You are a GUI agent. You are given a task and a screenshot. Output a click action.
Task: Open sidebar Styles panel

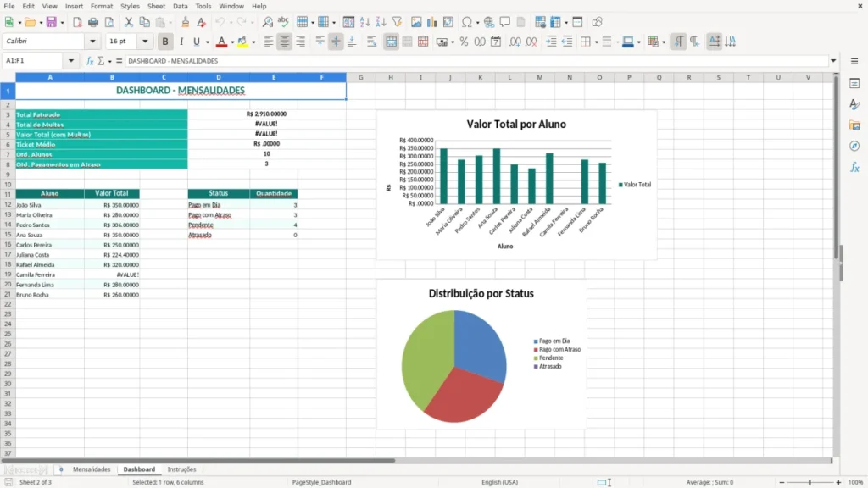coord(854,104)
